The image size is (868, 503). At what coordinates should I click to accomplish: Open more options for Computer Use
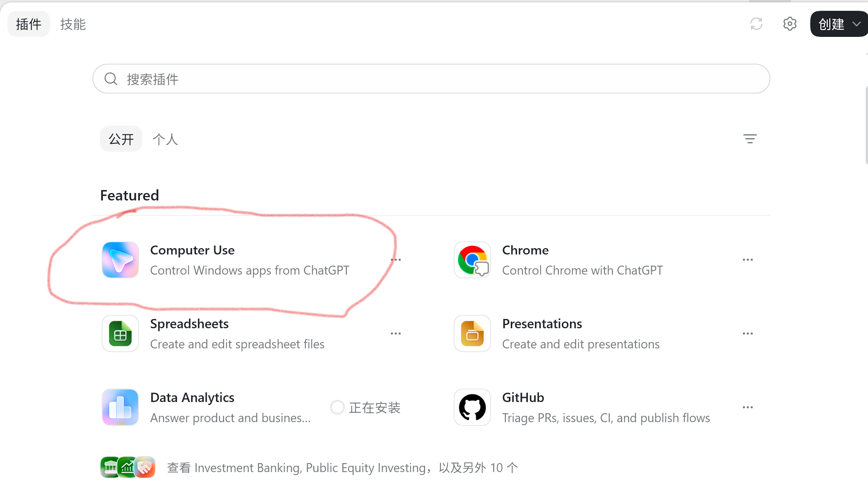[396, 260]
